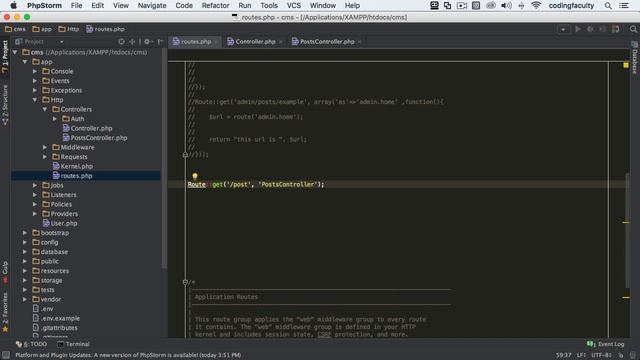640x360 pixels.
Task: Click the volume icon in menu bar
Action: [506, 6]
